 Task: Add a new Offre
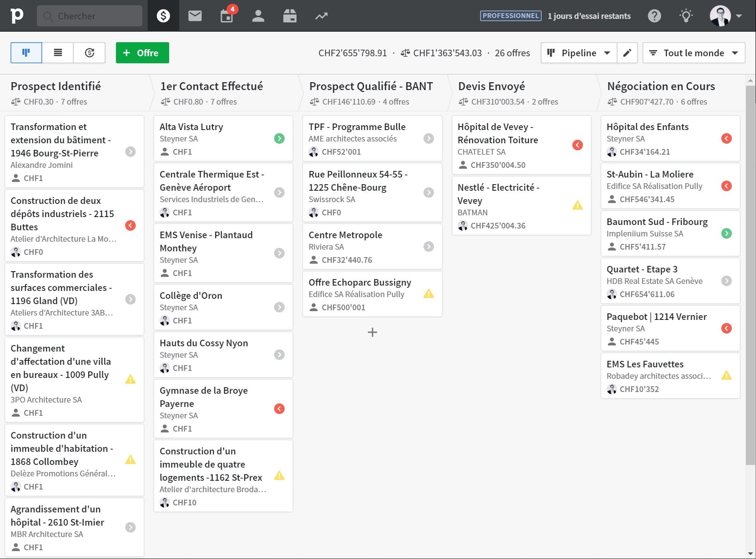(x=142, y=53)
